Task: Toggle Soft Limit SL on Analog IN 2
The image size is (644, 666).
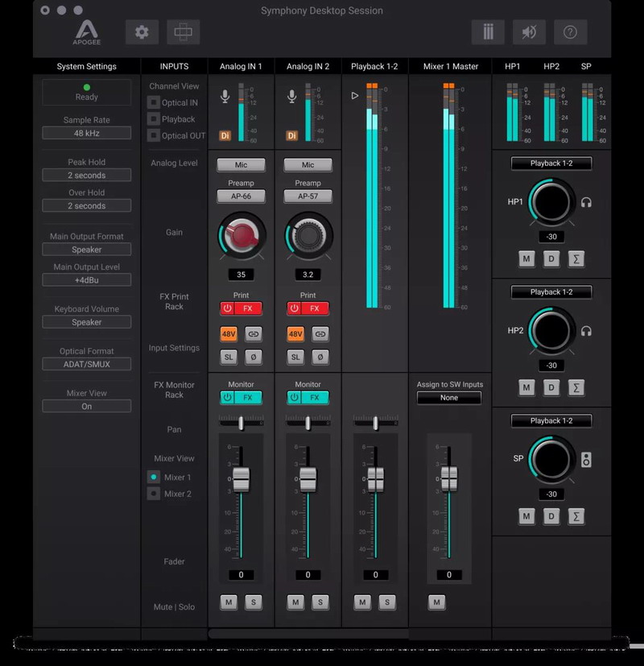Action: (x=295, y=357)
